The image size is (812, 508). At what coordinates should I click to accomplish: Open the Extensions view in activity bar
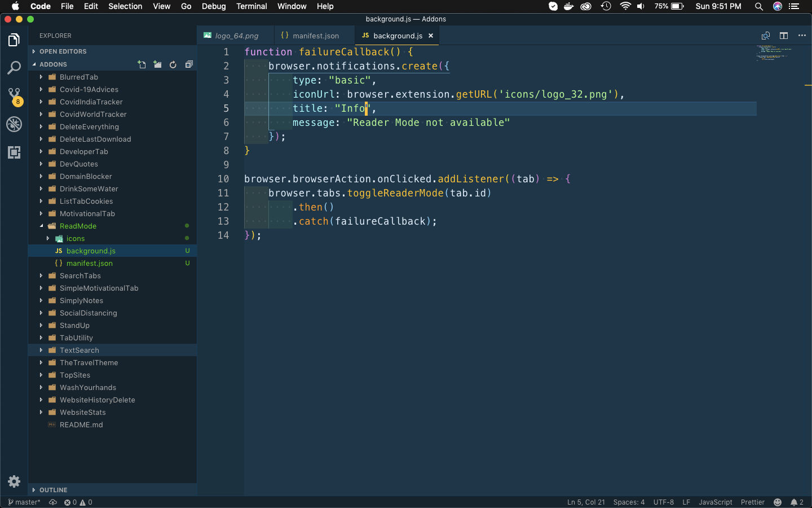[x=14, y=152]
